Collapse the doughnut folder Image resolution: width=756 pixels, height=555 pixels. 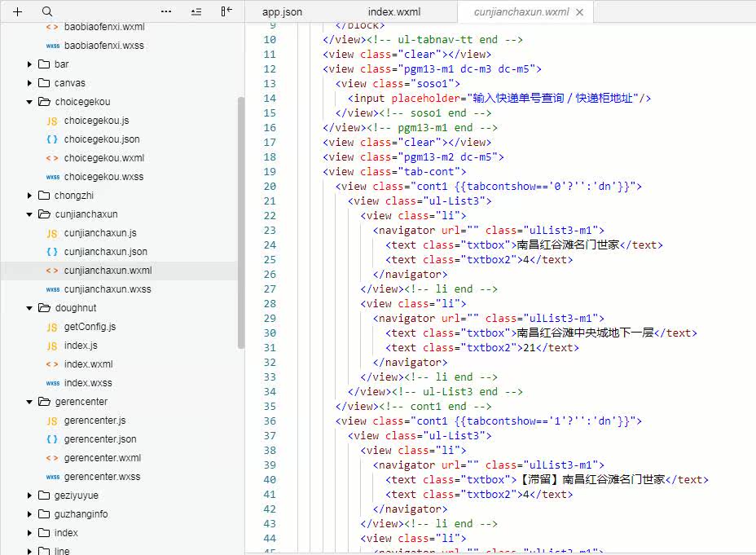click(29, 307)
